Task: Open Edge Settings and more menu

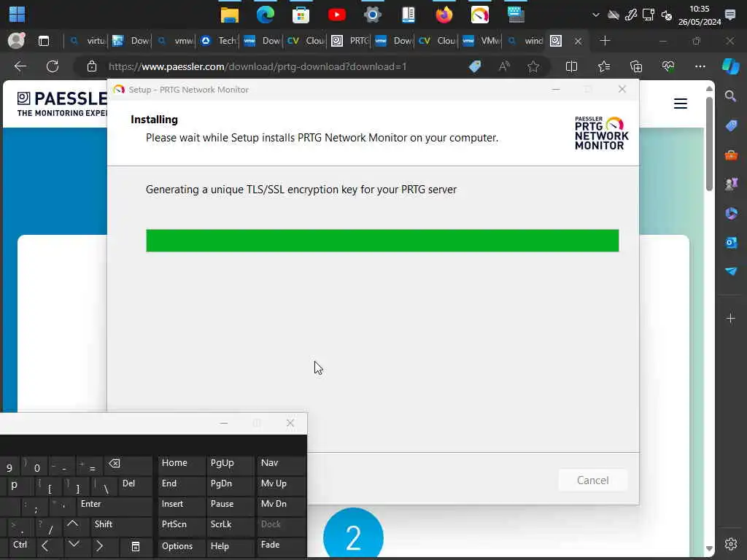Action: point(700,66)
